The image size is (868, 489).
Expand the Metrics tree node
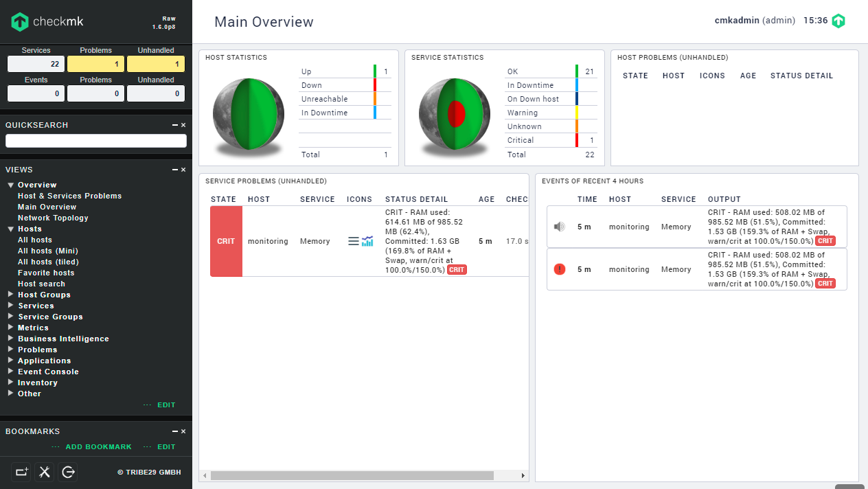[x=11, y=328]
